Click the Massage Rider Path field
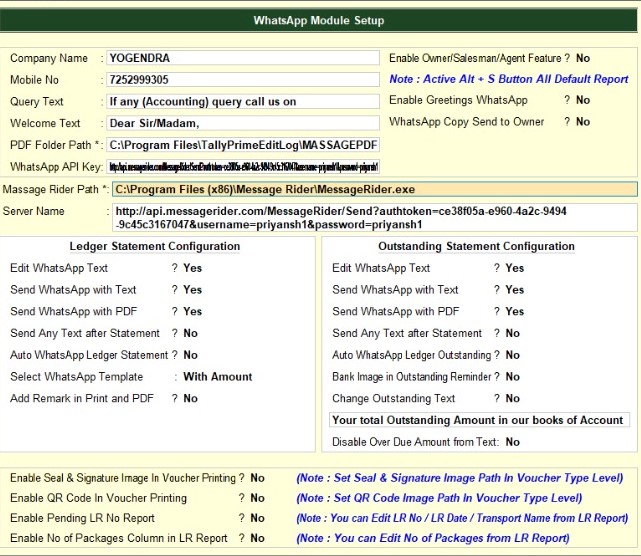The width and height of the screenshot is (641, 556). click(374, 189)
